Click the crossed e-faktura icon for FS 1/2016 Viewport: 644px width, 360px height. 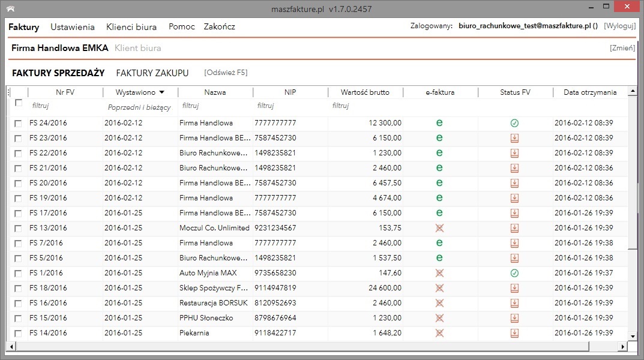pyautogui.click(x=439, y=273)
